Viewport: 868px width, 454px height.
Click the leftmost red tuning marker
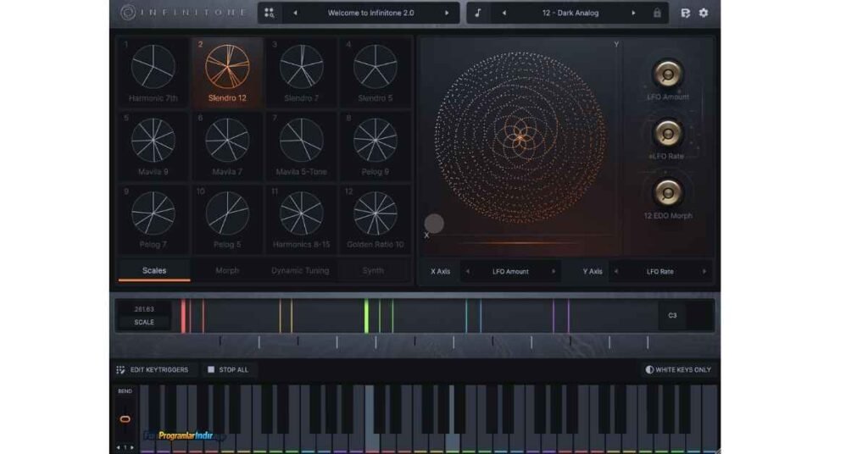pyautogui.click(x=183, y=316)
